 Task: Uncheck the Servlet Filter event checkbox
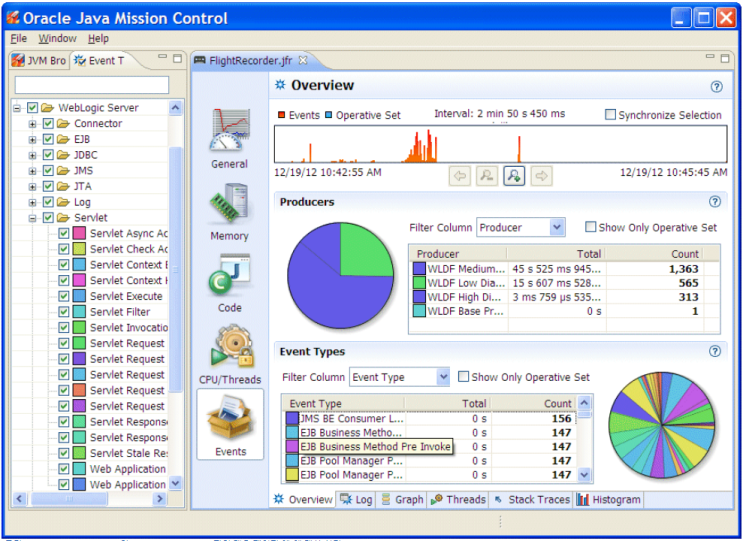(64, 312)
